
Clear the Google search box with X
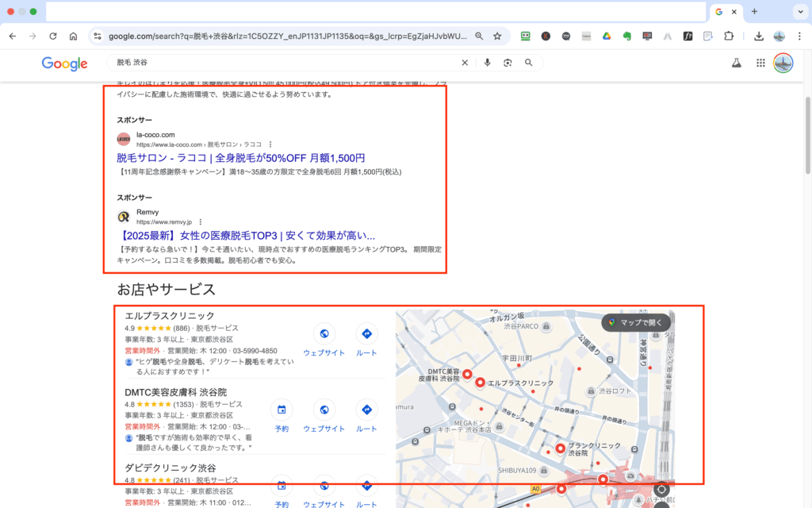[465, 63]
